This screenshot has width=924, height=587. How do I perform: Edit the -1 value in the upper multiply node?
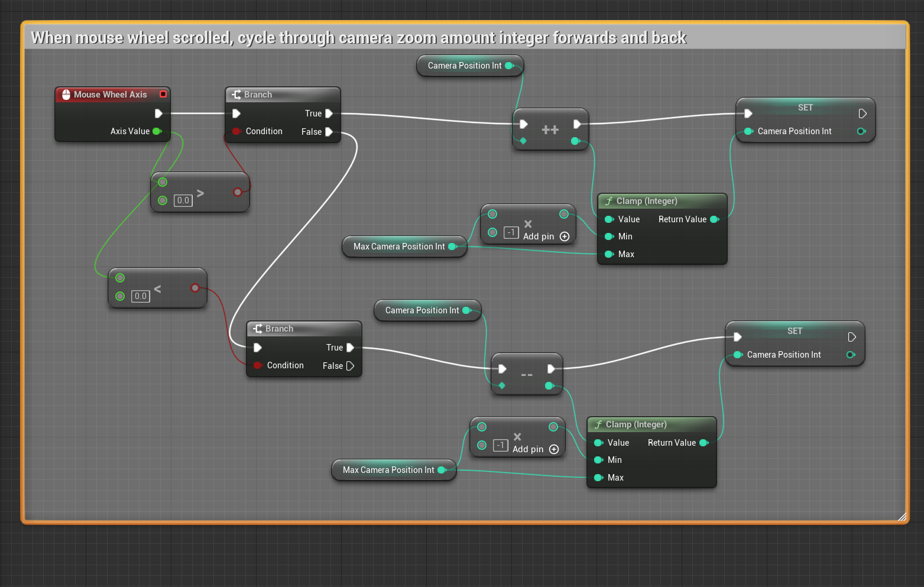(511, 232)
